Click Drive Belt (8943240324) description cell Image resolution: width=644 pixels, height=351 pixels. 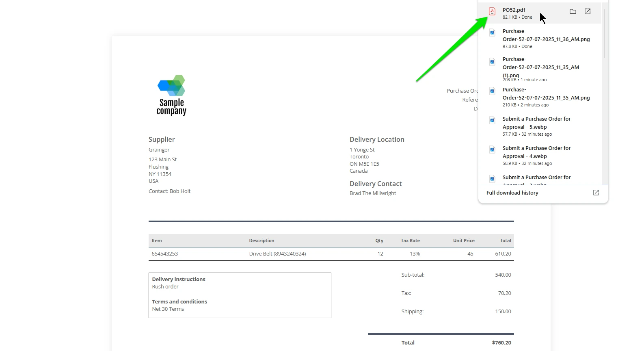tap(277, 253)
